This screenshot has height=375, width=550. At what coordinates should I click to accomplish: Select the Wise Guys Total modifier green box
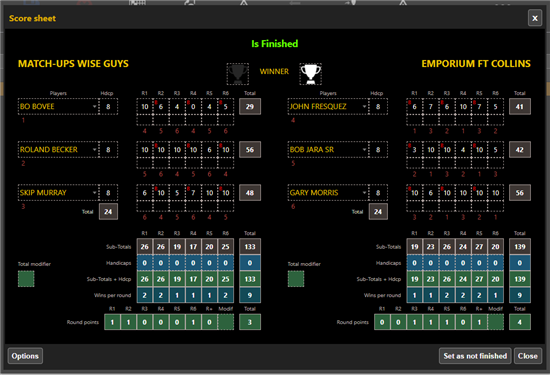(x=26, y=279)
